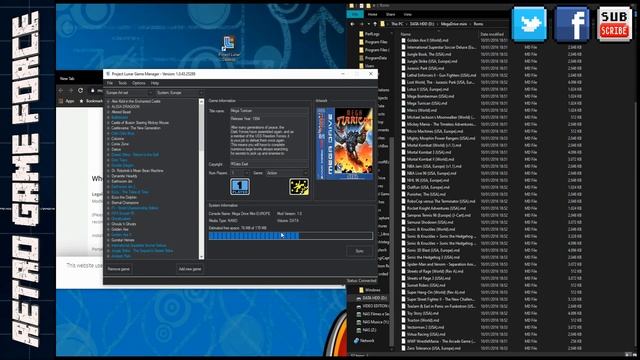Click the estimated free space progress bar
This screenshot has width=640, height=360.
tap(291, 236)
